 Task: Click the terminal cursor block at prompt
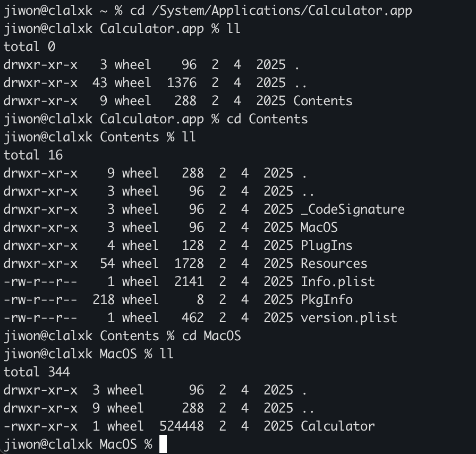[163, 444]
